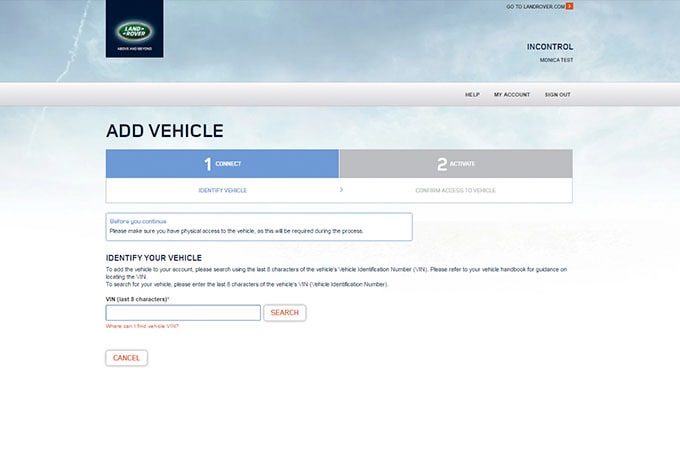Select the step 1 Connect tab
Screen dimensions: 680x450
222,163
